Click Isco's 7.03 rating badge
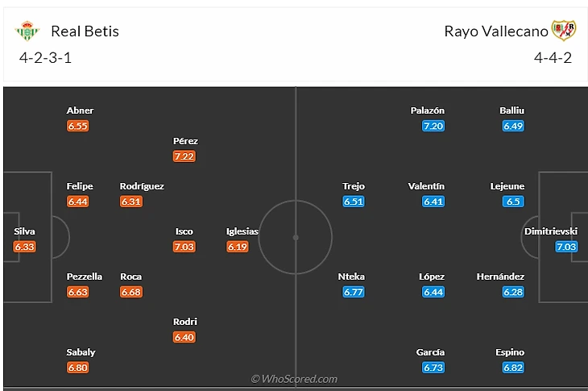This screenshot has height=391, width=588. 184,247
